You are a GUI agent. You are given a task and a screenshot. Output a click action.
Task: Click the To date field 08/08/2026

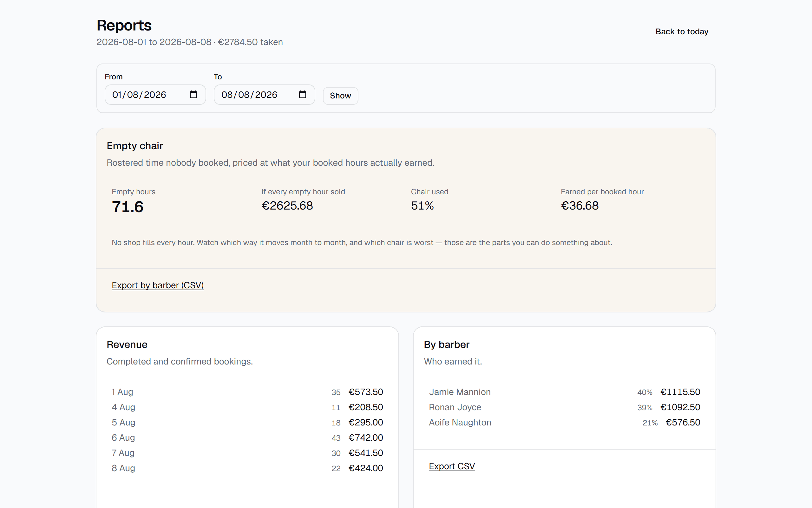point(264,95)
